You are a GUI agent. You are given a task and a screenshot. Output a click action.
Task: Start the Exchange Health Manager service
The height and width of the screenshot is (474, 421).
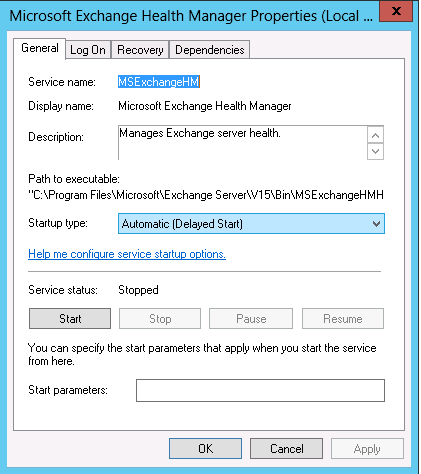coord(70,319)
